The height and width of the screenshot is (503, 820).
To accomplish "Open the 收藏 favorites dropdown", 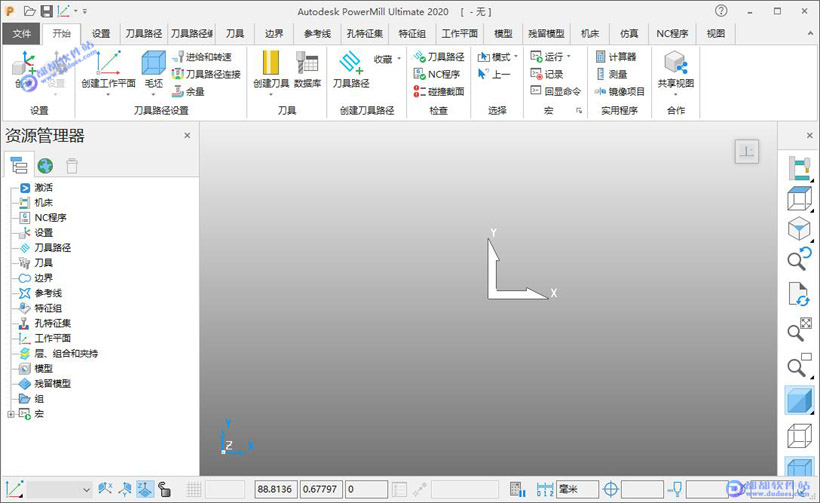I will coord(387,59).
